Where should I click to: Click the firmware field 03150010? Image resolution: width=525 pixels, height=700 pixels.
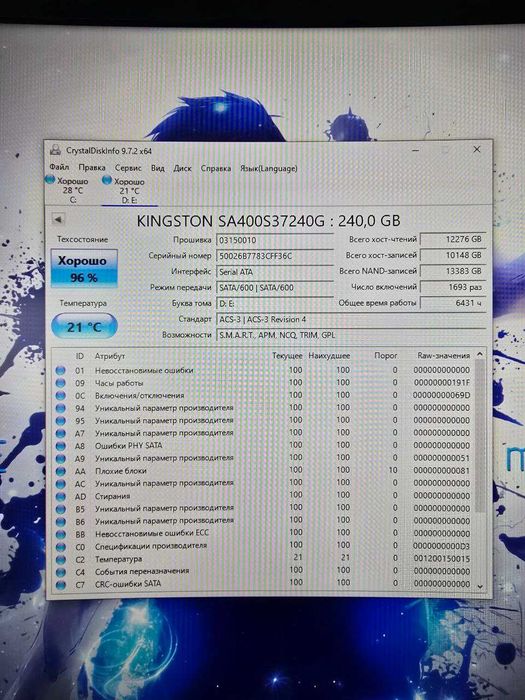(x=275, y=240)
